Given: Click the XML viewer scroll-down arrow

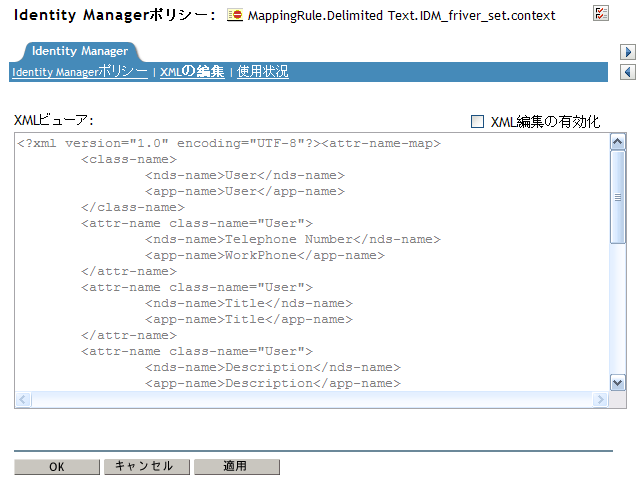Looking at the screenshot, I should tap(618, 383).
